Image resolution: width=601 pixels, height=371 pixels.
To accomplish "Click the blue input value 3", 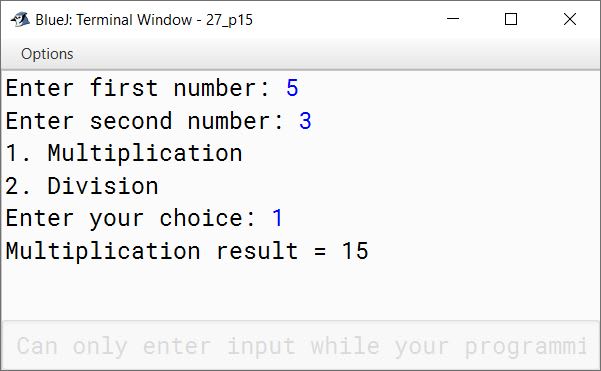I will pyautogui.click(x=305, y=121).
